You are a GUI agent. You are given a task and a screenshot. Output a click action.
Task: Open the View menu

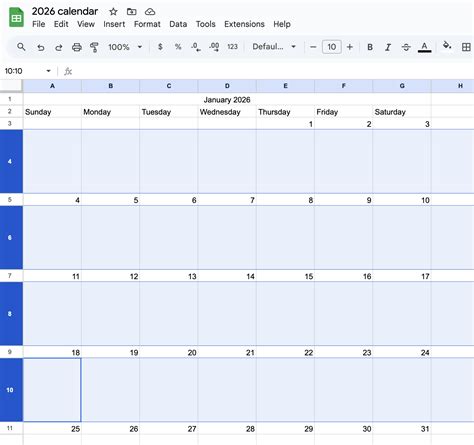click(86, 24)
